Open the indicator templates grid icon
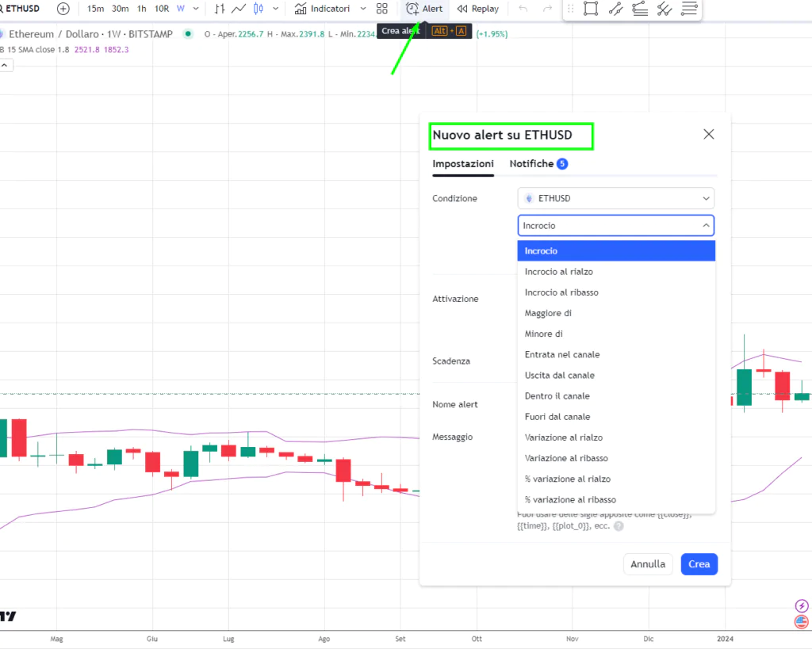 point(382,9)
